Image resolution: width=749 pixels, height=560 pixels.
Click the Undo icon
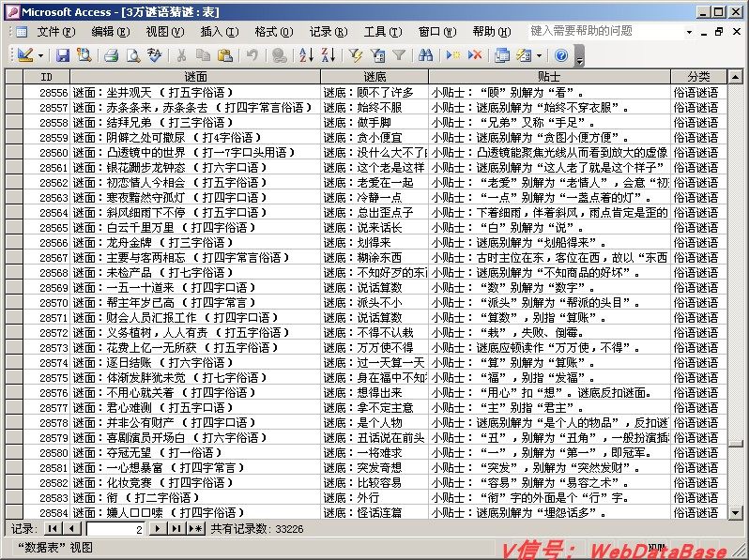252,55
